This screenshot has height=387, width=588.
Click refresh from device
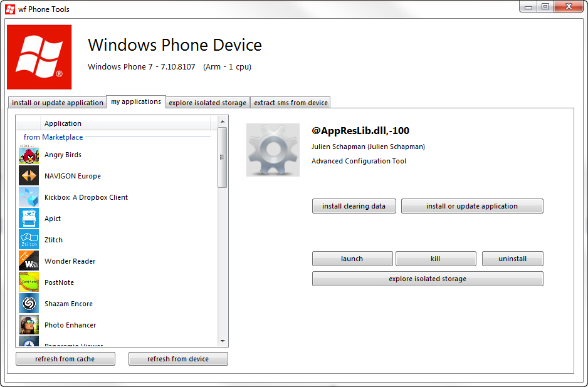(x=178, y=358)
